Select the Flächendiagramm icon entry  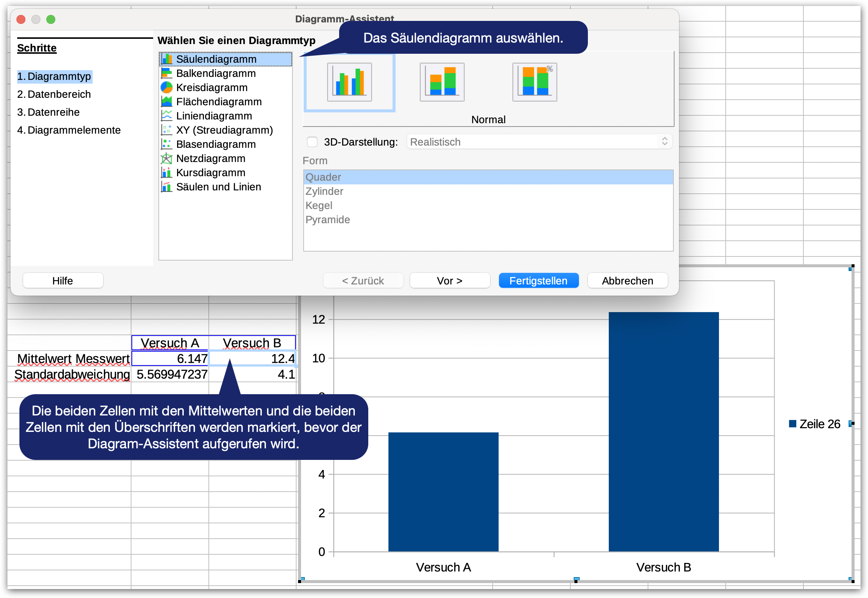coord(167,102)
